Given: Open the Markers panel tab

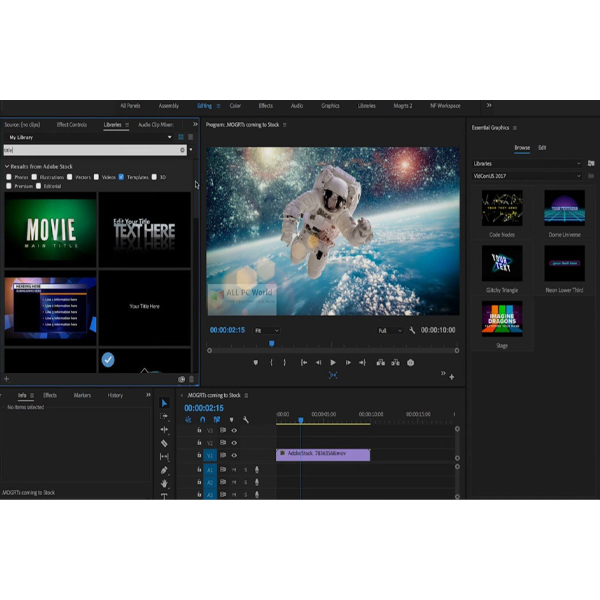Looking at the screenshot, I should point(82,395).
